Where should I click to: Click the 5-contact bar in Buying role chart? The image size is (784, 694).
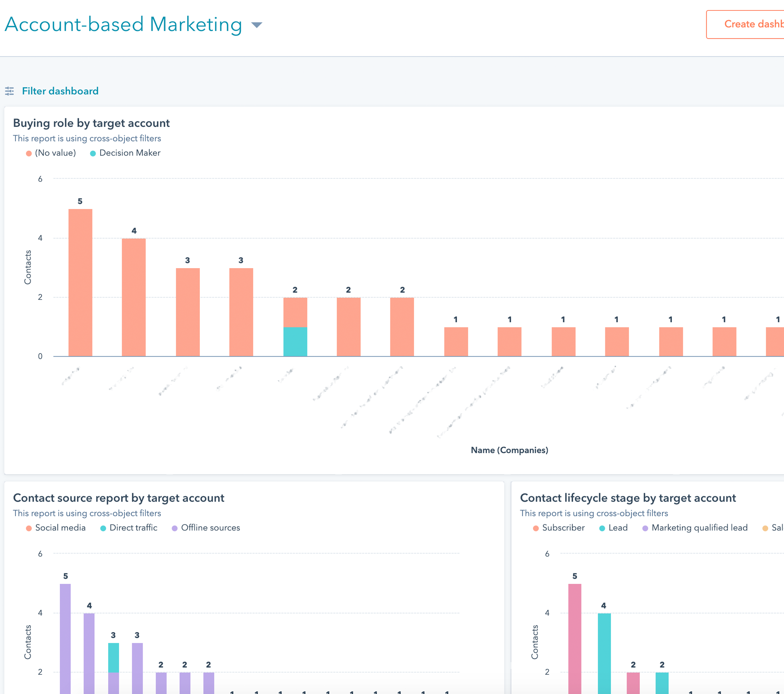click(x=80, y=282)
